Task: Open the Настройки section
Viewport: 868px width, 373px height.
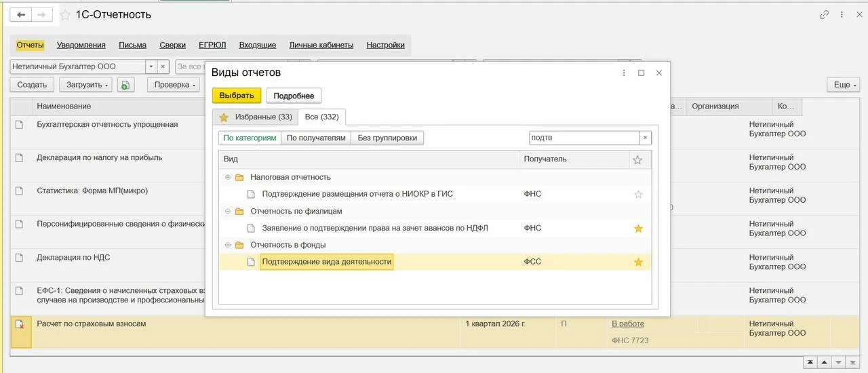Action: (385, 45)
